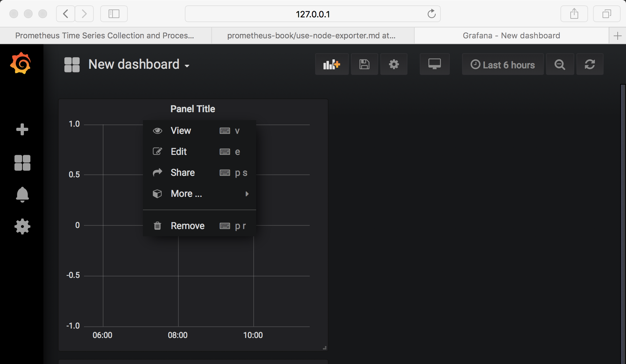Open the Dashboards icon in sidebar
626x364 pixels.
[x=22, y=163]
